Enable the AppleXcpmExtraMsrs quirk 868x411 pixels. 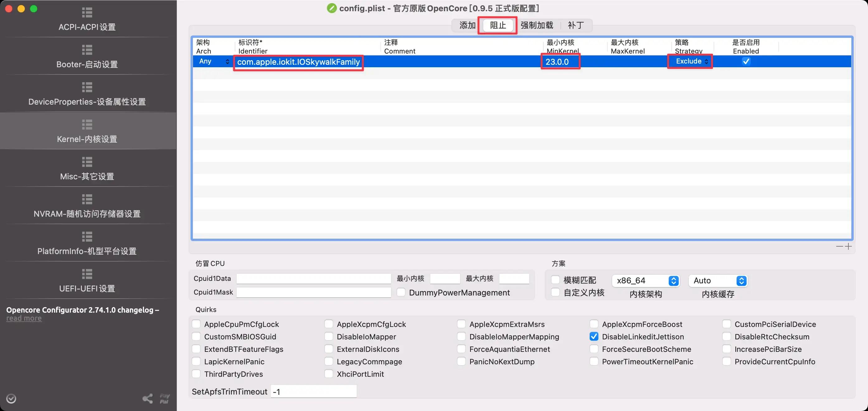click(461, 324)
